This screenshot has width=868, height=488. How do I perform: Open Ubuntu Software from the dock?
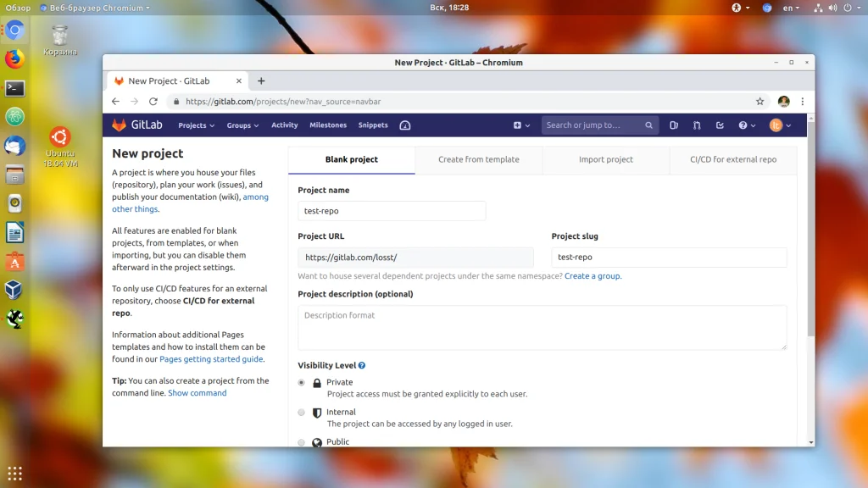(15, 261)
